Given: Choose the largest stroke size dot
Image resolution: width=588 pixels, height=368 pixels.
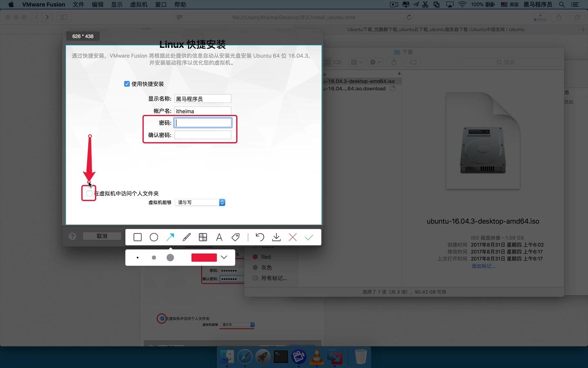Looking at the screenshot, I should click(x=170, y=258).
